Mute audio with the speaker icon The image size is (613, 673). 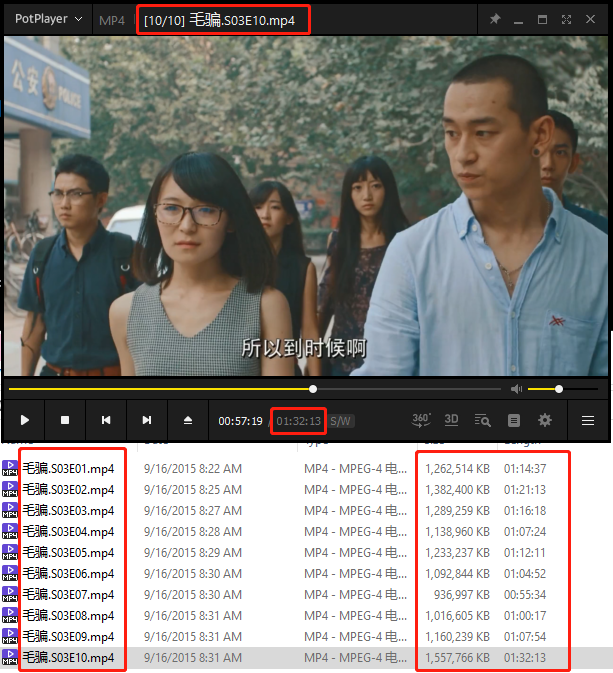point(516,389)
